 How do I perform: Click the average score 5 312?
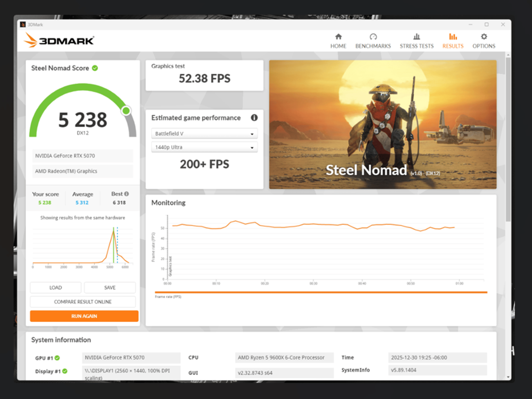[x=82, y=203]
